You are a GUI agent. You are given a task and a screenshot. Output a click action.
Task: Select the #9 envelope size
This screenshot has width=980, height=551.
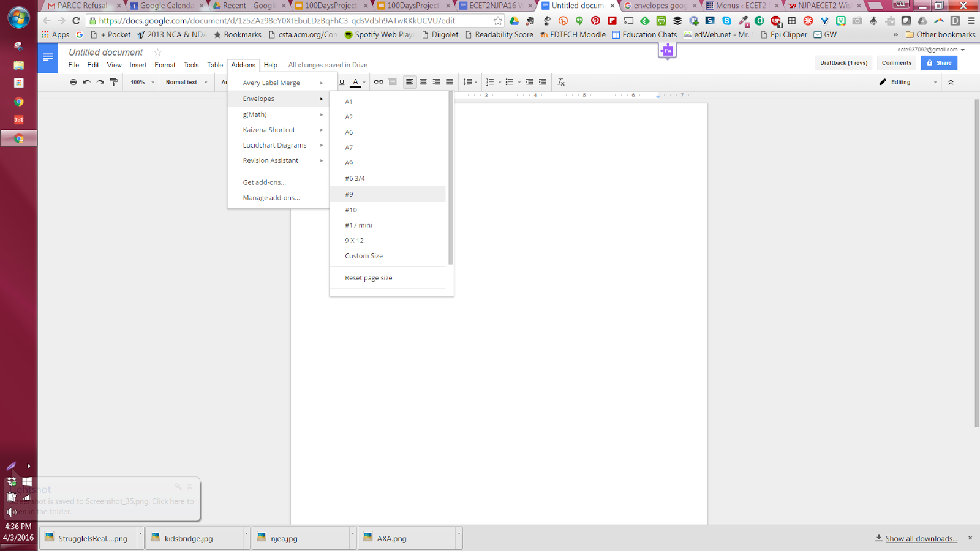389,194
